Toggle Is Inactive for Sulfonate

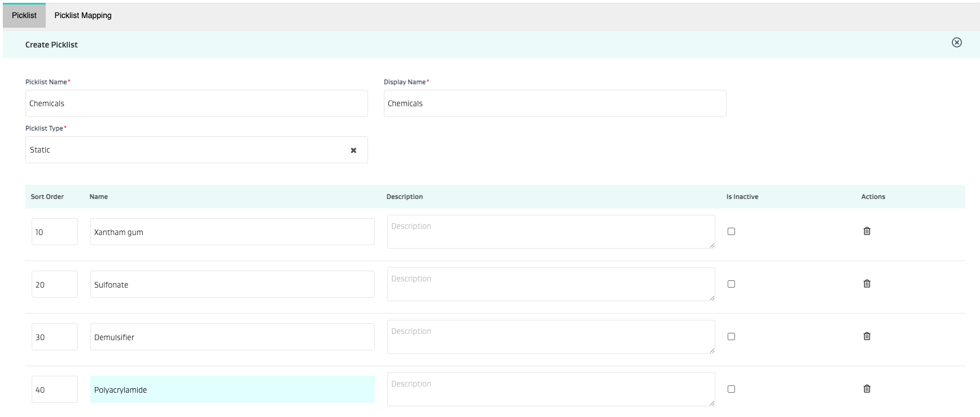click(731, 284)
